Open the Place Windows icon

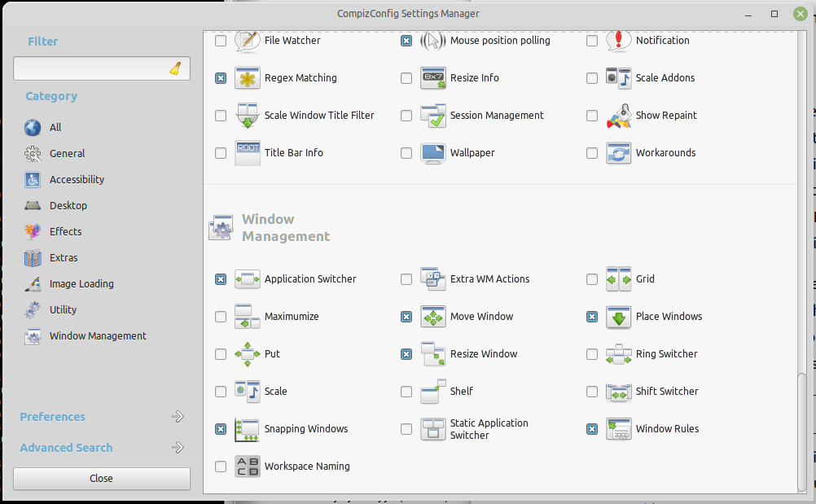click(619, 317)
